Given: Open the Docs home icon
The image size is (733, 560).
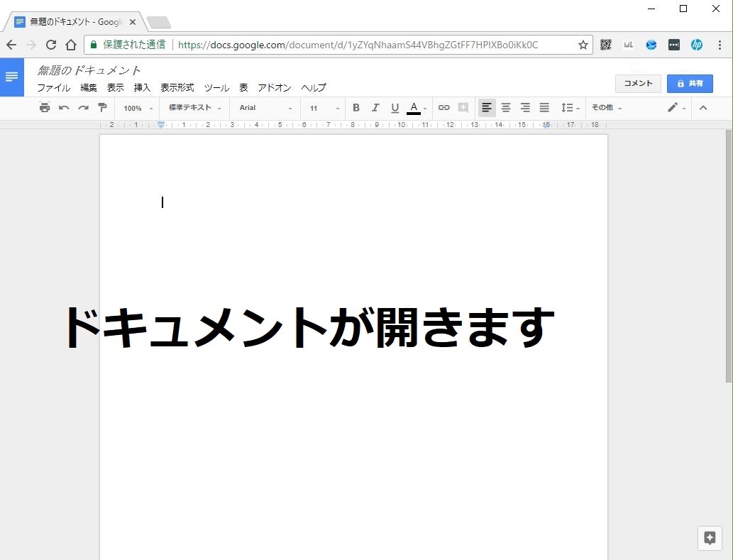Looking at the screenshot, I should (x=11, y=77).
